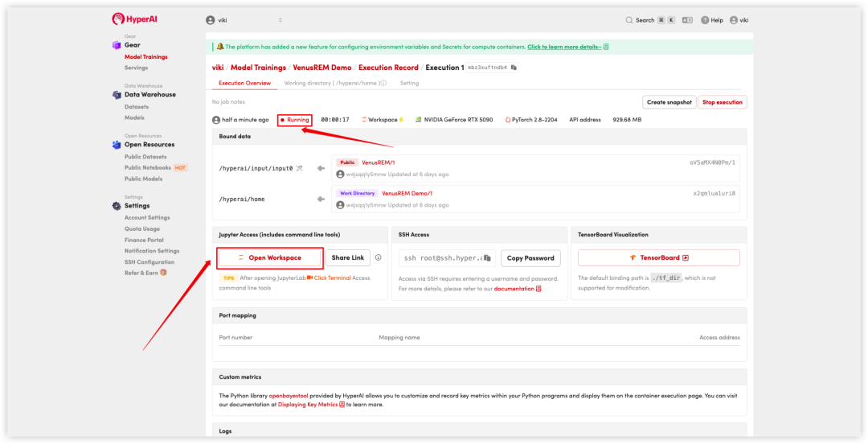Image resolution: width=868 pixels, height=444 pixels.
Task: Click the viki breadcrumb link
Action: (x=218, y=68)
